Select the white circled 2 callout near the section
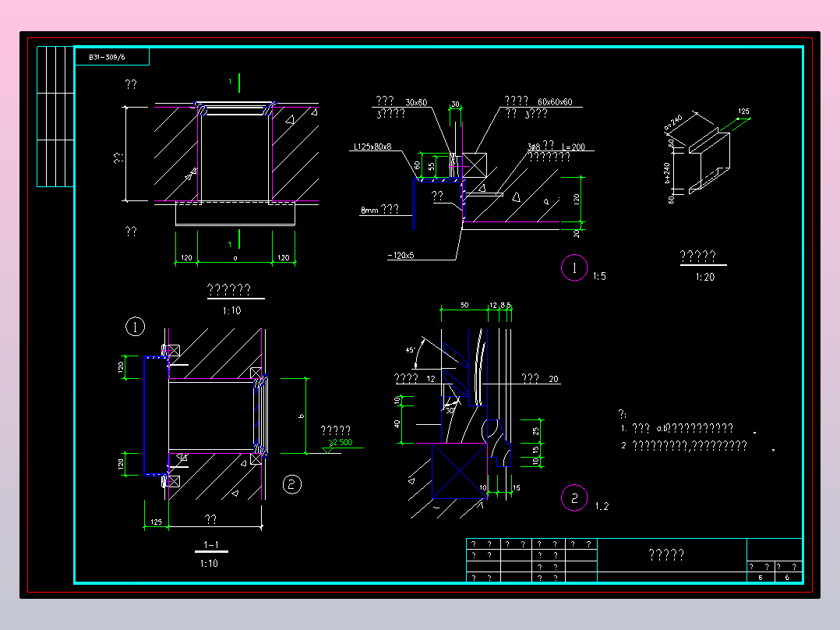The height and width of the screenshot is (630, 840). pos(292,485)
